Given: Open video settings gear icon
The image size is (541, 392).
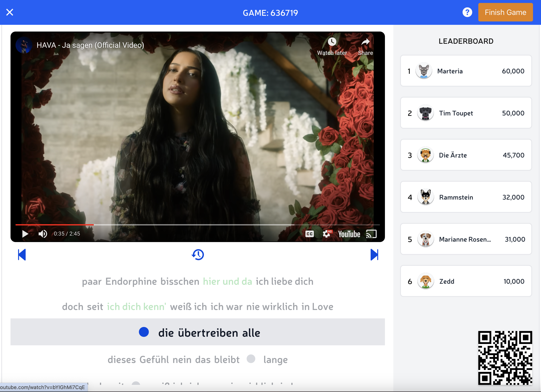Looking at the screenshot, I should click(326, 234).
